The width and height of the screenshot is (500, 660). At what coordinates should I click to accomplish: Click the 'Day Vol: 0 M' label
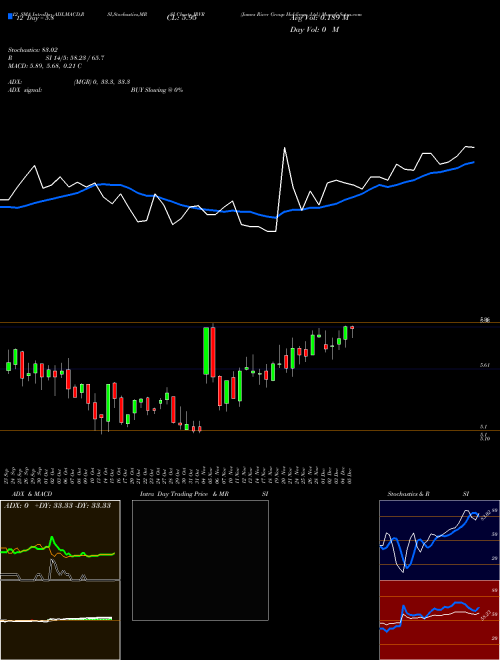point(314,30)
